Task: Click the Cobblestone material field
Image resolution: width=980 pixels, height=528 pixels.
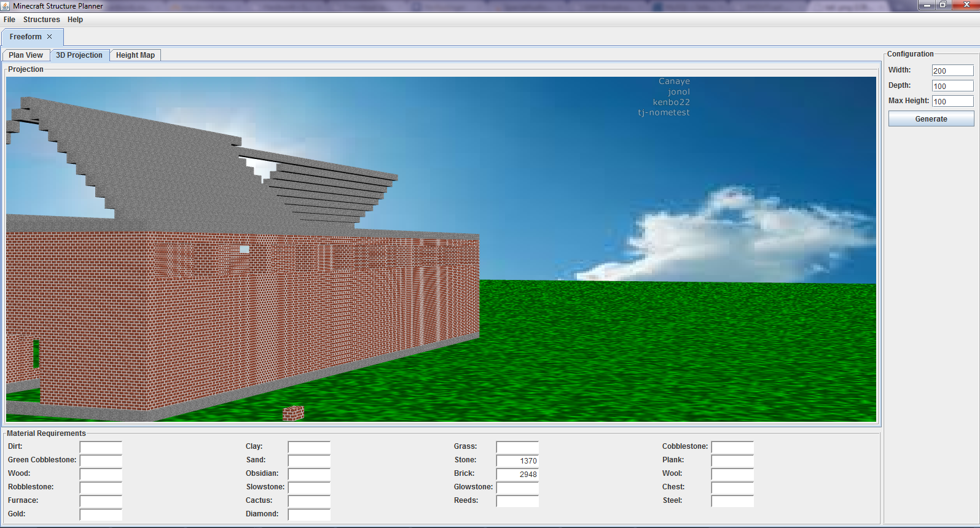Action: [732, 447]
